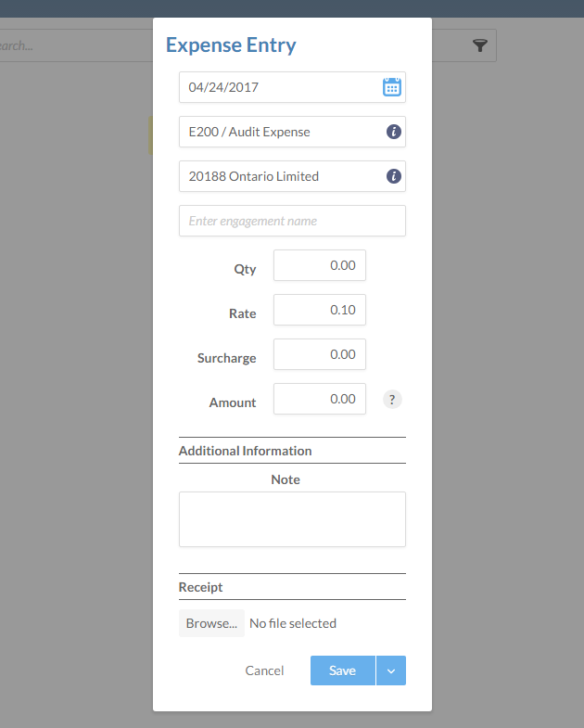Click the question mark help icon beside Amount
This screenshot has height=728, width=584.
point(392,400)
